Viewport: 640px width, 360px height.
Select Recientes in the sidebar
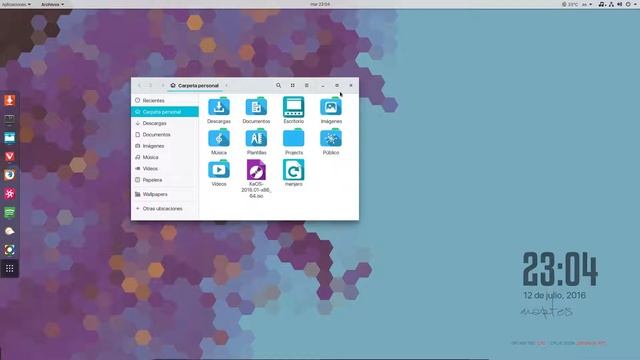[x=165, y=100]
